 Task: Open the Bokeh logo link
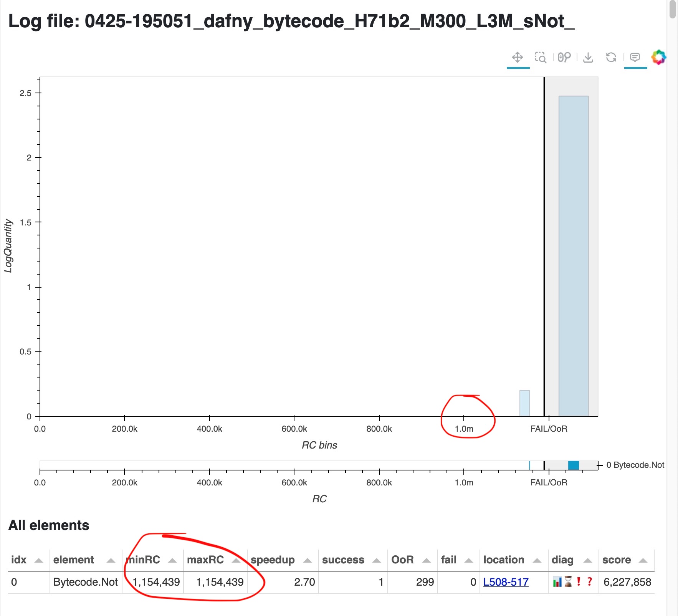coord(659,58)
